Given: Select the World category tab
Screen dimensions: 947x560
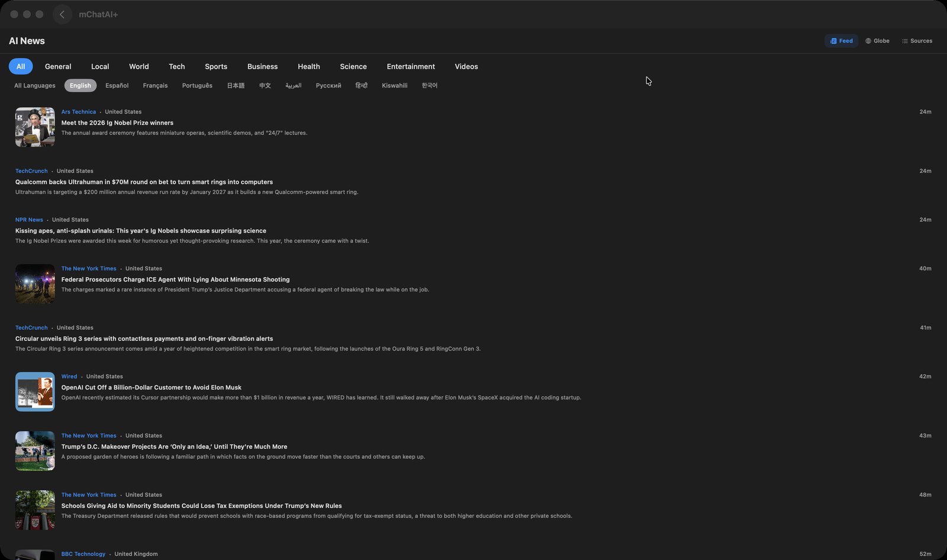Looking at the screenshot, I should 139,66.
